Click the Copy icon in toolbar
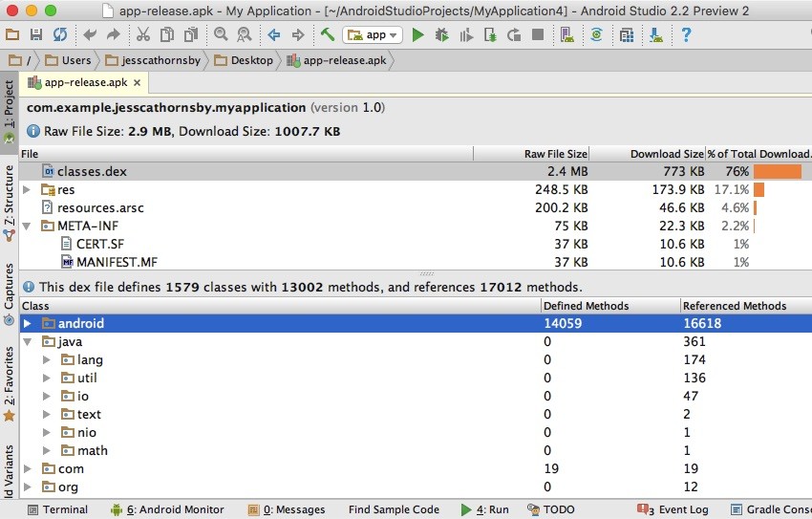Image resolution: width=812 pixels, height=519 pixels. click(x=167, y=34)
